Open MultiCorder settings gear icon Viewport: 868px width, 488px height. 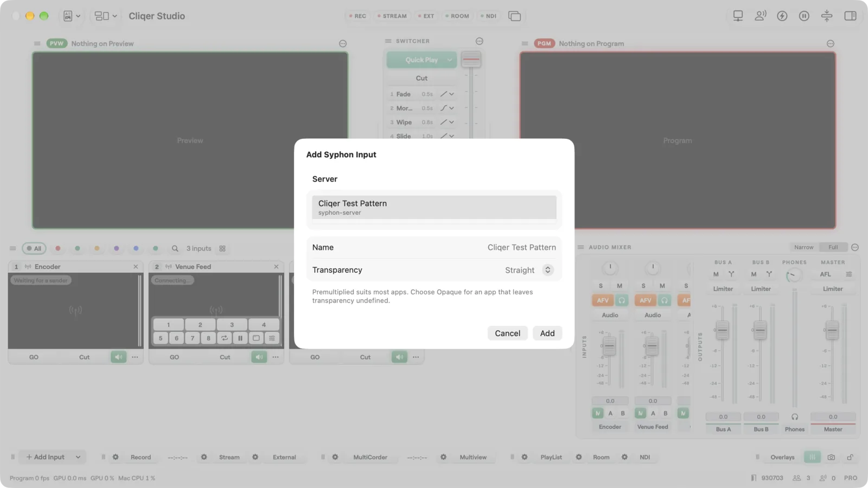335,458
